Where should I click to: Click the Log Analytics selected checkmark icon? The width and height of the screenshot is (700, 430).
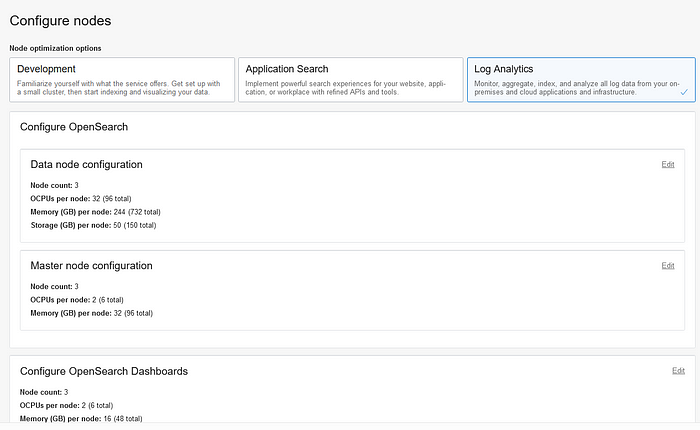click(684, 92)
